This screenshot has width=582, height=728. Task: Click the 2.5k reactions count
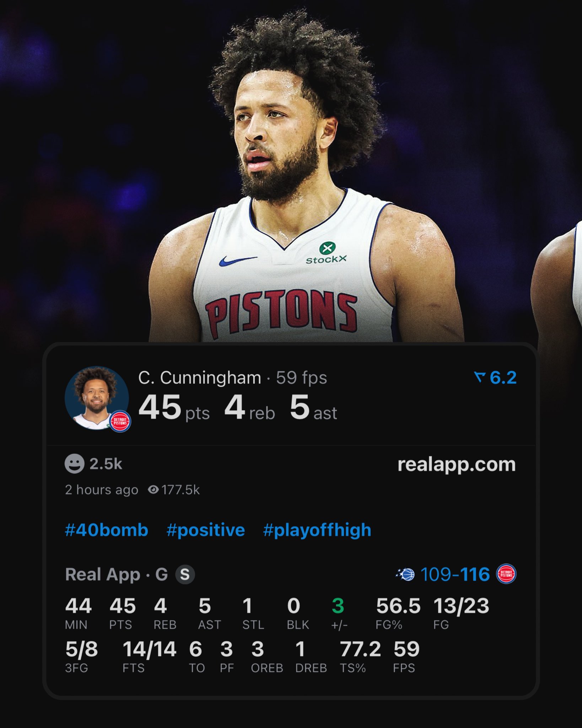coord(106,464)
